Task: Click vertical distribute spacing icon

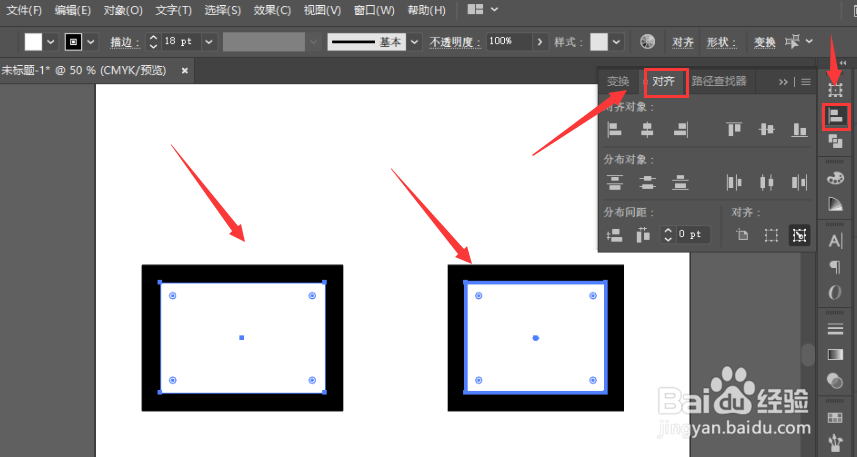Action: pyautogui.click(x=615, y=235)
